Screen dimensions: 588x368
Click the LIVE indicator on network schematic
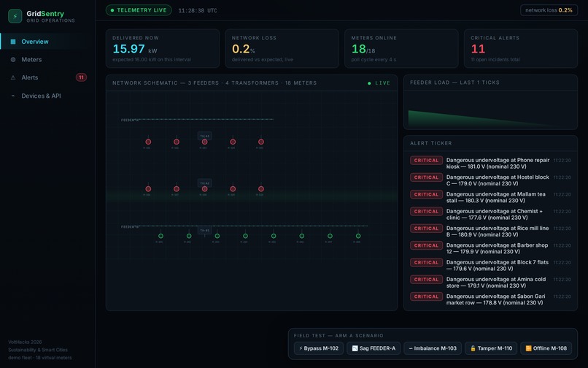click(379, 83)
